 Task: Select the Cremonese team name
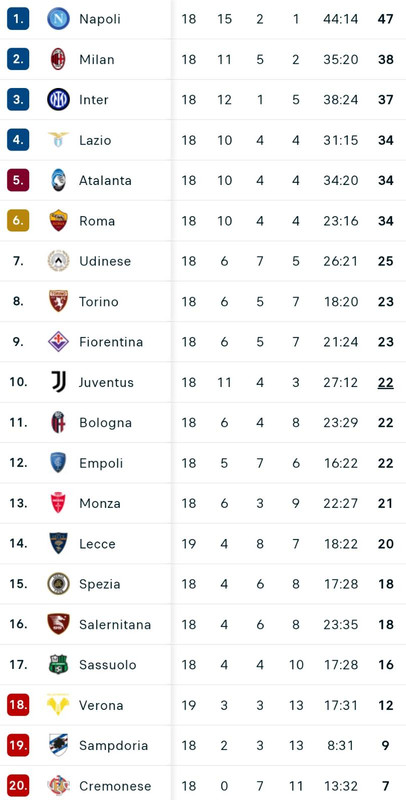(115, 786)
